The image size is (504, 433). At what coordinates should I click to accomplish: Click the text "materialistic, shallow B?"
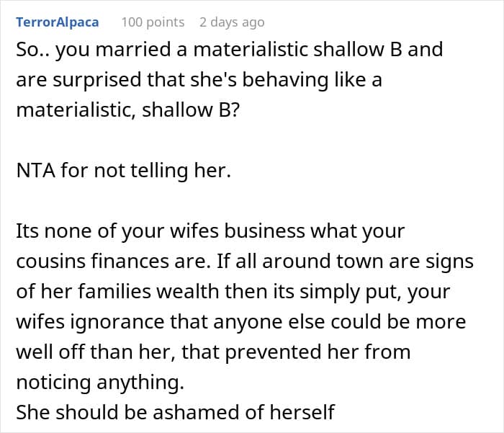tap(128, 110)
